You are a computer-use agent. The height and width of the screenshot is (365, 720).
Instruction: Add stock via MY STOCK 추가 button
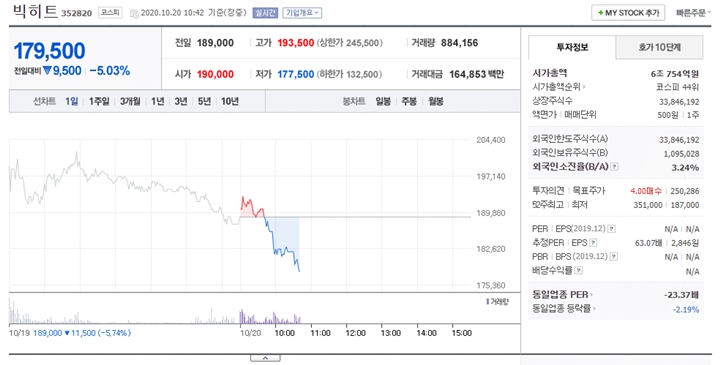(628, 13)
